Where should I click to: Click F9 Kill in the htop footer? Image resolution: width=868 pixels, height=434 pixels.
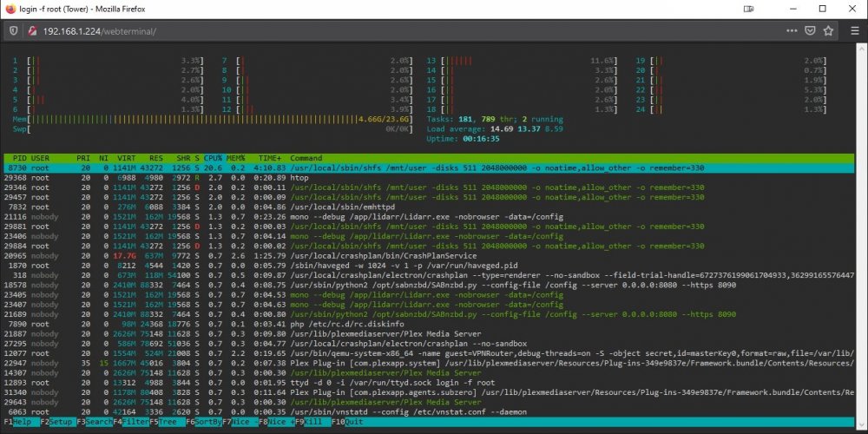pyautogui.click(x=312, y=422)
